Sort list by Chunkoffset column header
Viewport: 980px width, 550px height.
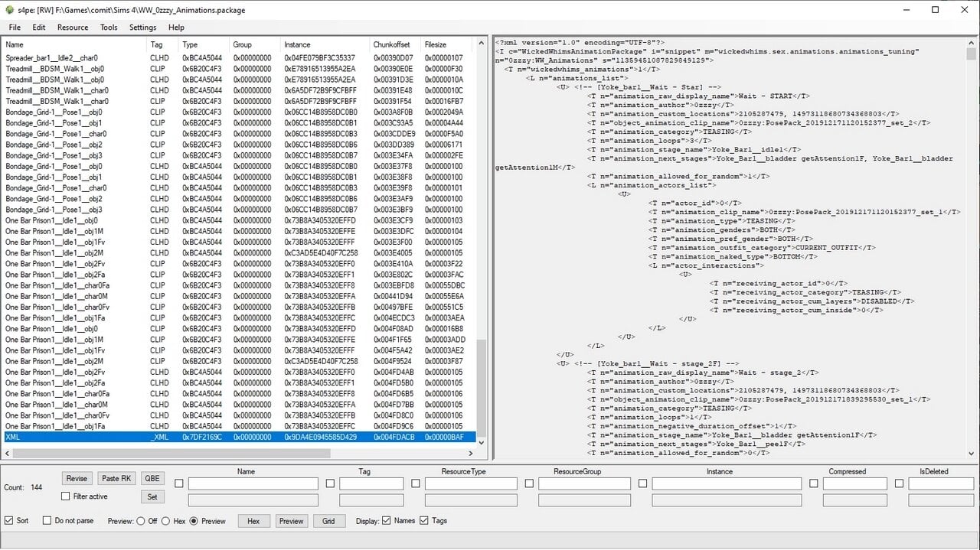point(396,44)
